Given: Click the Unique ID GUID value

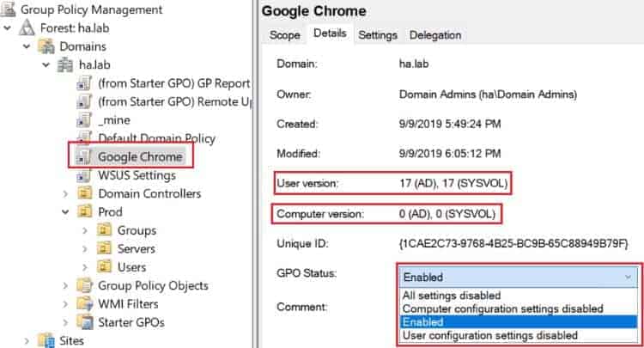Looking at the screenshot, I should 513,244.
